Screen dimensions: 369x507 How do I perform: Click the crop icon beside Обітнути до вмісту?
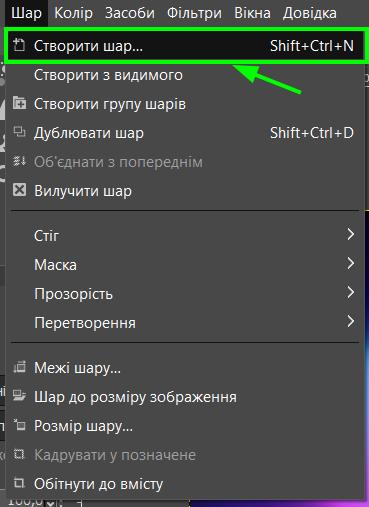19,483
